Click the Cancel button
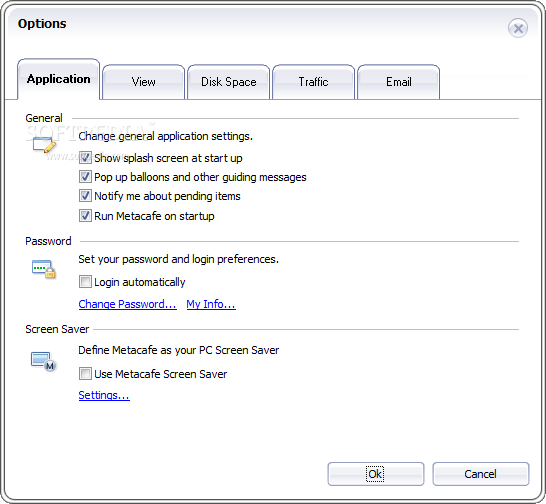546x504 pixels. click(x=481, y=474)
